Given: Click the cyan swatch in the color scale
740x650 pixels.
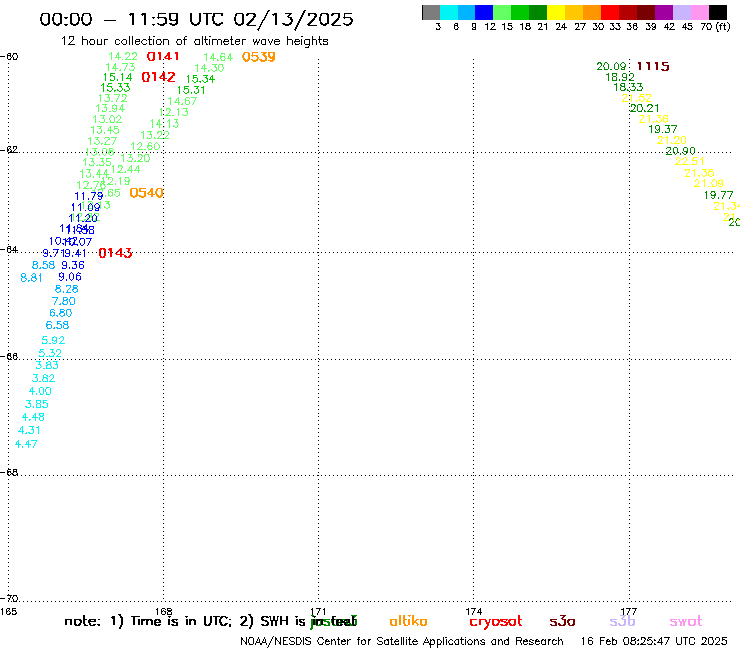Looking at the screenshot, I should (449, 12).
